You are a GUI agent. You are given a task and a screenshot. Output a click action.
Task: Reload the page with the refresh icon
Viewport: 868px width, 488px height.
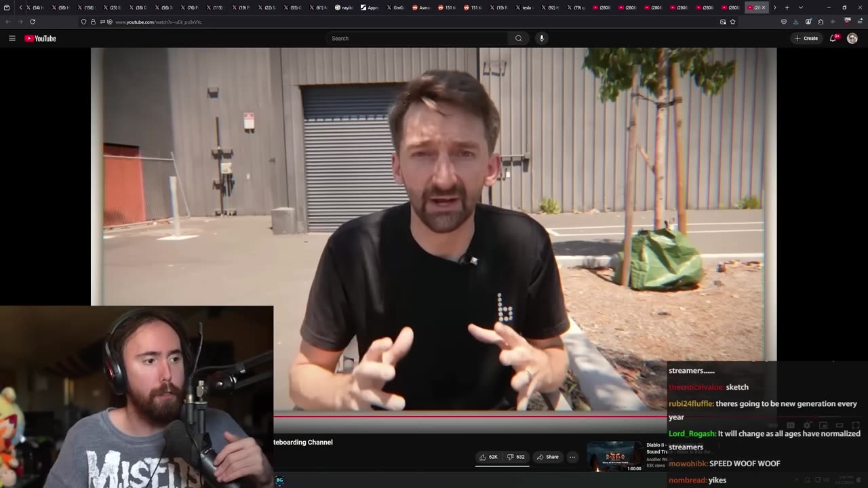click(x=32, y=22)
